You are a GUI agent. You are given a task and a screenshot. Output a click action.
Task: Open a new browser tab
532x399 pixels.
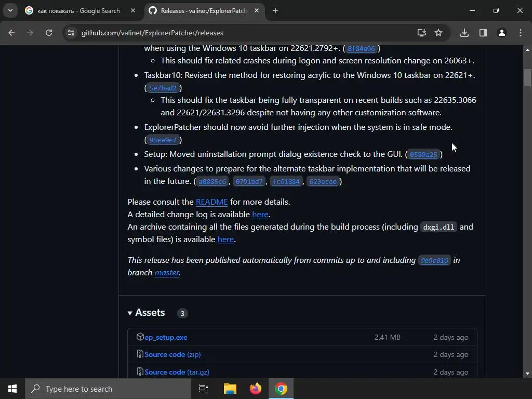275,11
